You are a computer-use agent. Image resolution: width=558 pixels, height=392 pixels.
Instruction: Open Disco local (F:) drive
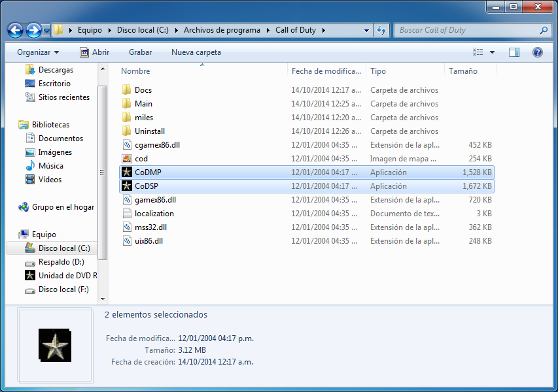63,289
